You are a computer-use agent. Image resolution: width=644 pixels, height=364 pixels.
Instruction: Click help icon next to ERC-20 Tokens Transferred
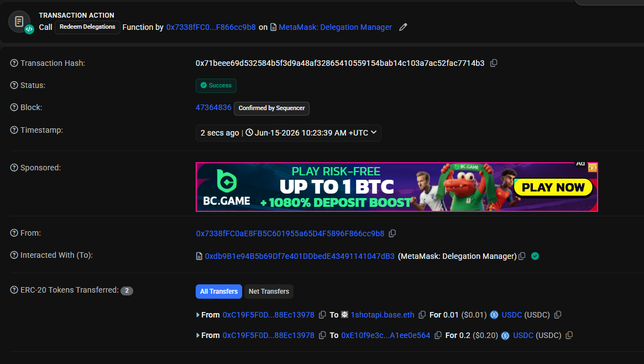click(14, 290)
